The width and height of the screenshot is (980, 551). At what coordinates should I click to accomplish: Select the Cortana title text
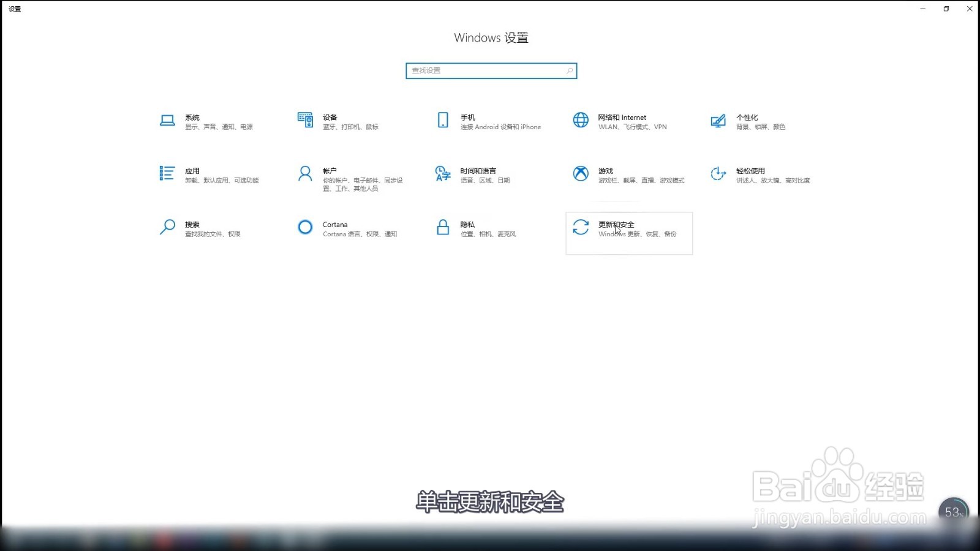335,225
